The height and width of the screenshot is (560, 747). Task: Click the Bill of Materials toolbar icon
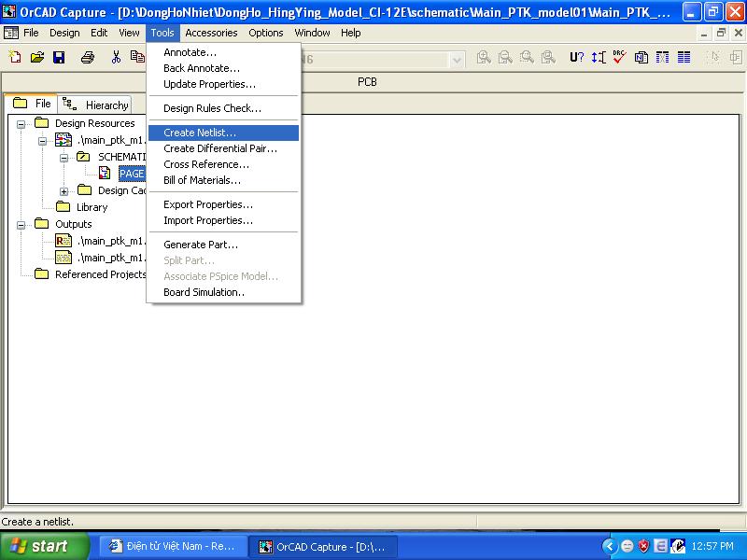click(x=684, y=58)
